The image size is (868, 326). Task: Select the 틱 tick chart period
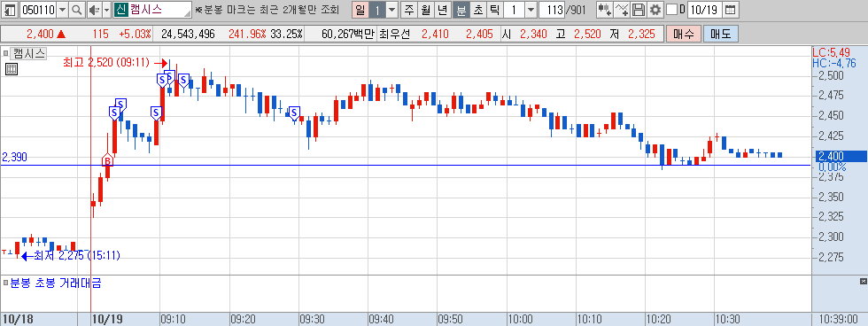pos(494,10)
